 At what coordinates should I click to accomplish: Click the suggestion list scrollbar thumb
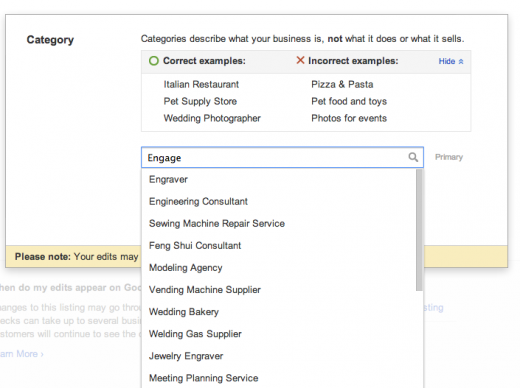419,230
